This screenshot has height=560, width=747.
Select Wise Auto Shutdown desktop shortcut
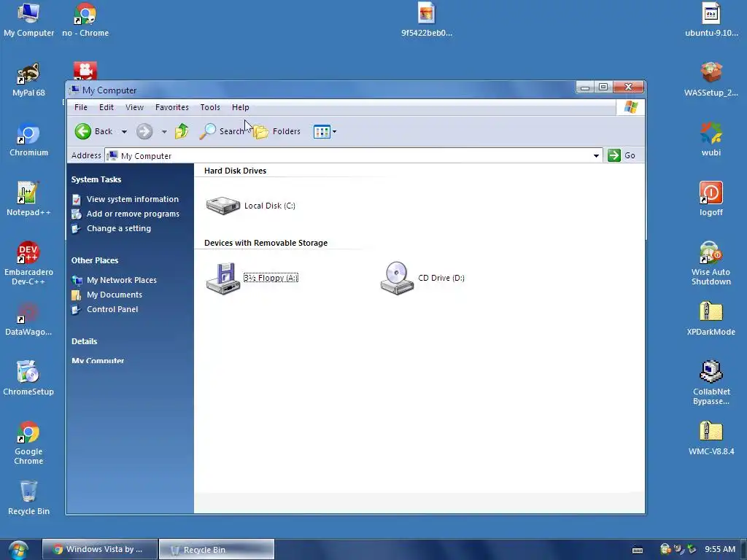tap(711, 262)
